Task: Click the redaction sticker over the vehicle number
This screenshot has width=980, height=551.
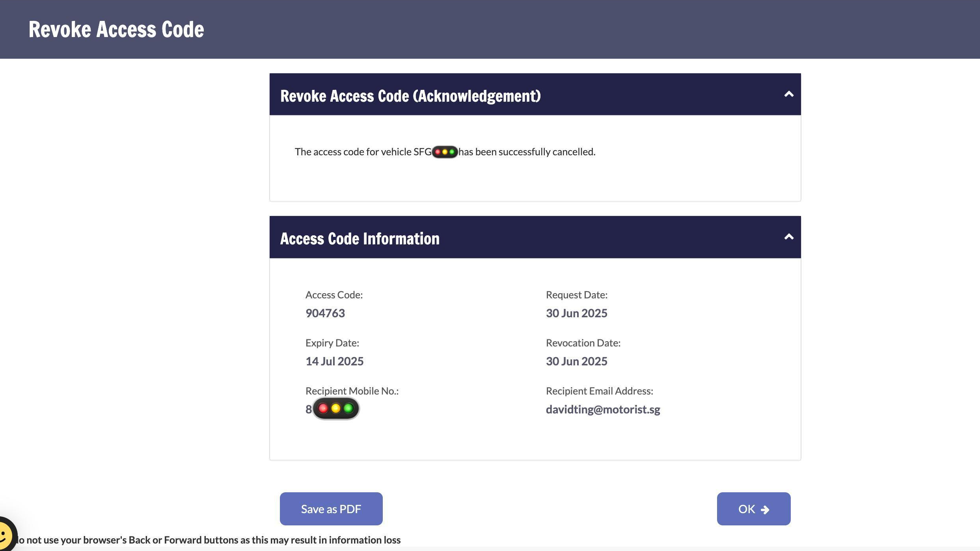Action: pyautogui.click(x=445, y=152)
